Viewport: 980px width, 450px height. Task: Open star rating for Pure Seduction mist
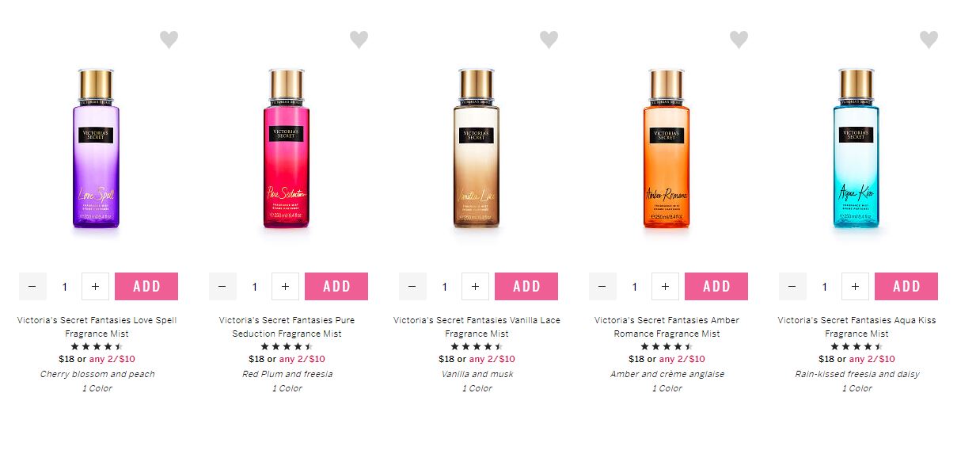click(x=287, y=346)
